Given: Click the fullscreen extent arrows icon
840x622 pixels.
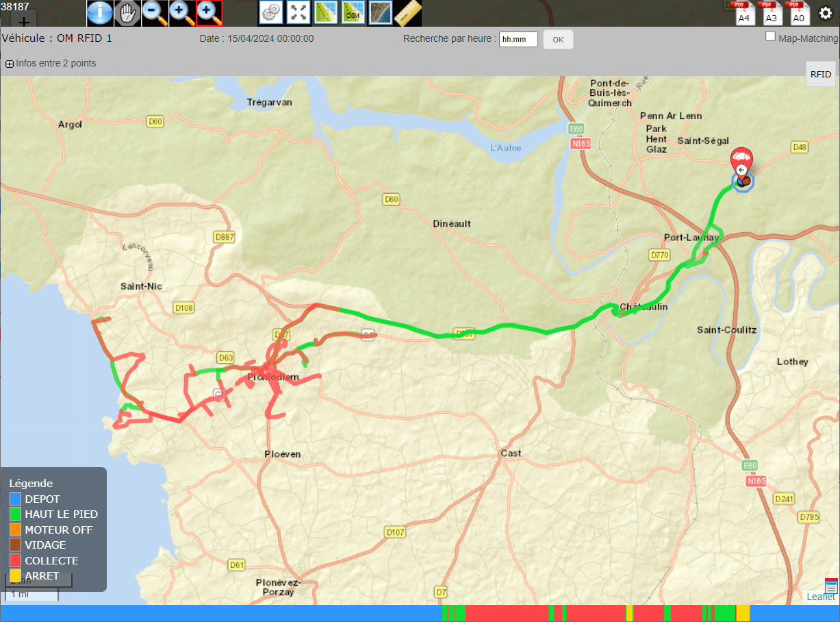Looking at the screenshot, I should pyautogui.click(x=298, y=13).
